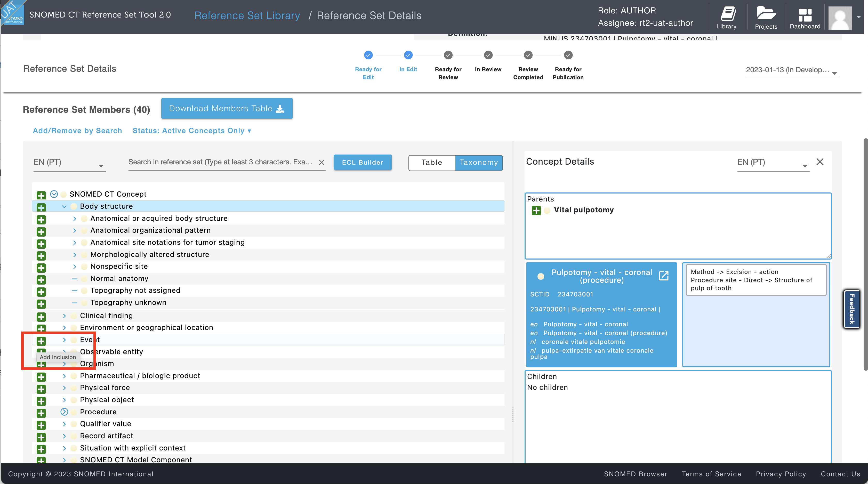Viewport: 868px width, 484px height.
Task: Select the Ready for Edit workflow step
Action: coord(368,65)
